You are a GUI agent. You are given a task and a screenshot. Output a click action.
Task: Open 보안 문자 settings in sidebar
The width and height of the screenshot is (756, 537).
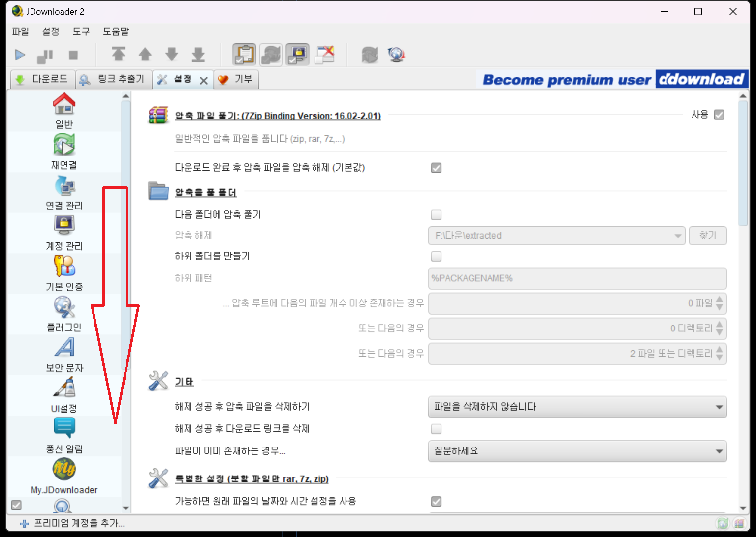(x=64, y=355)
